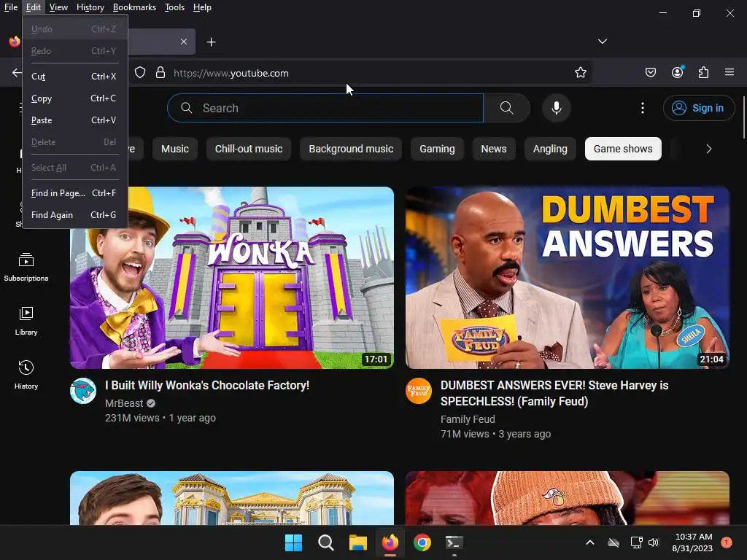This screenshot has width=747, height=560.
Task: Play the Wonka castle video thumbnail
Action: click(x=232, y=278)
